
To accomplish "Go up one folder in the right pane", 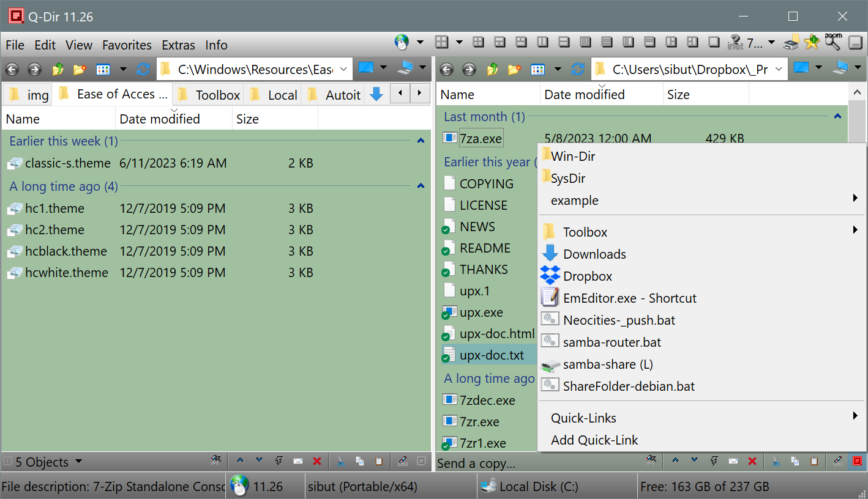I will pyautogui.click(x=492, y=69).
